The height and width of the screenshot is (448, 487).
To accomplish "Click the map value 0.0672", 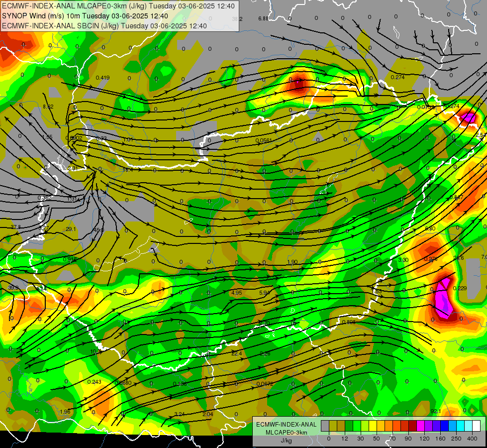I will 265,384.
